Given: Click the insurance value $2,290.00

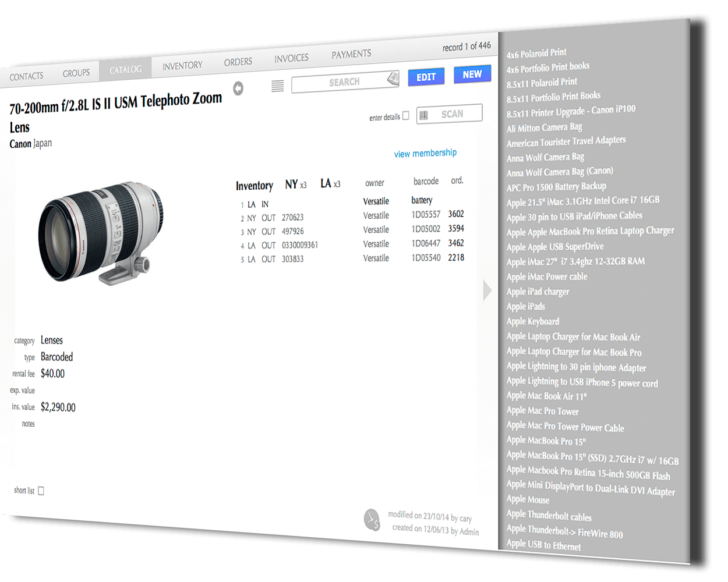Looking at the screenshot, I should point(58,407).
